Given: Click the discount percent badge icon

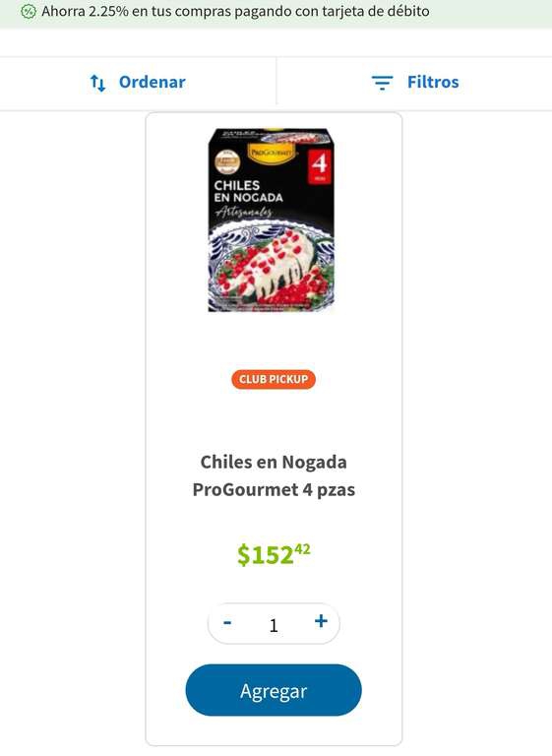Looking at the screenshot, I should click(29, 12).
